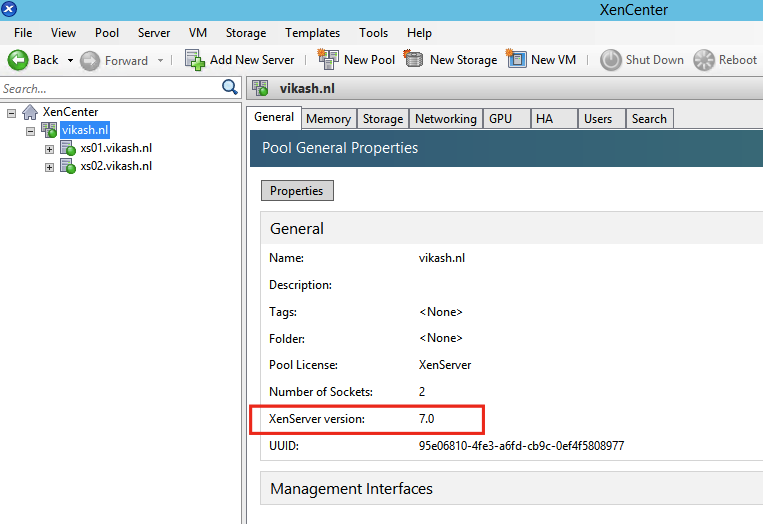763x524 pixels.
Task: Click the xs02.vikash.nl server icon
Action: [68, 166]
